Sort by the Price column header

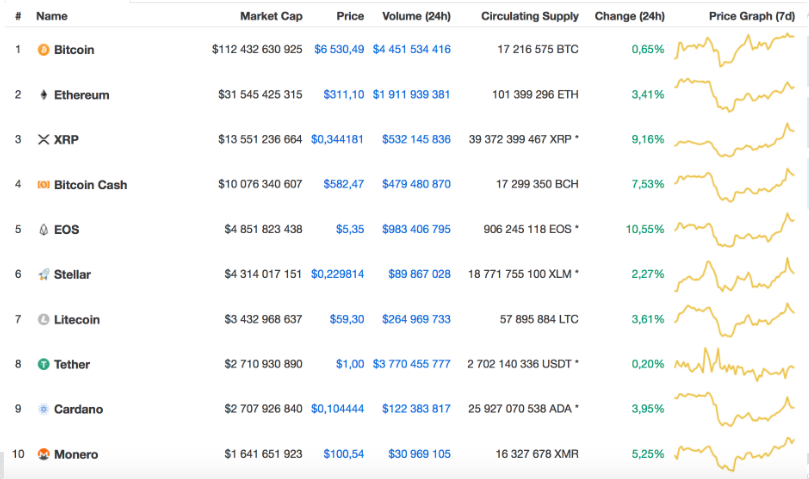point(350,16)
